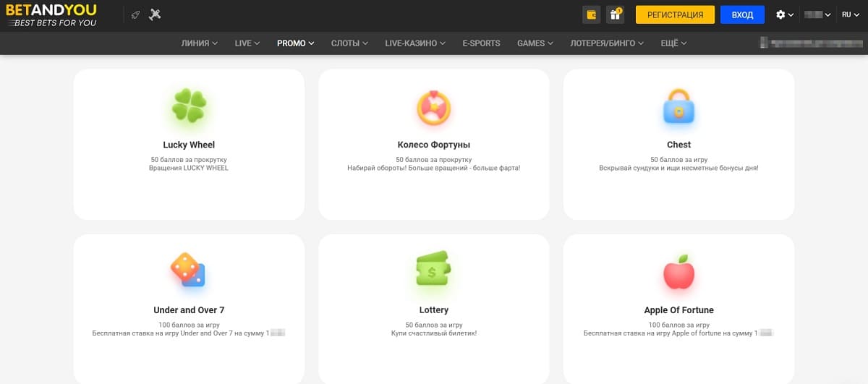The width and height of the screenshot is (868, 384).
Task: Click the green Lottery money icon
Action: coord(433,268)
